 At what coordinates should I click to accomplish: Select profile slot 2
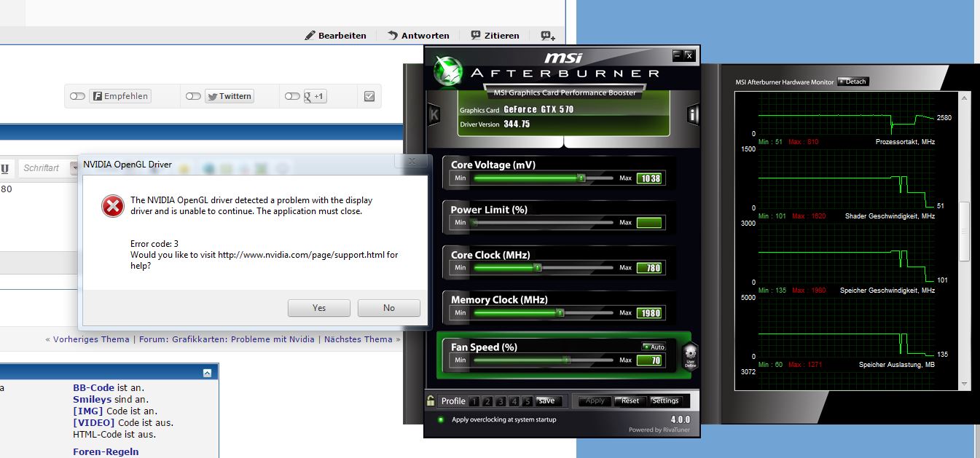pos(487,401)
